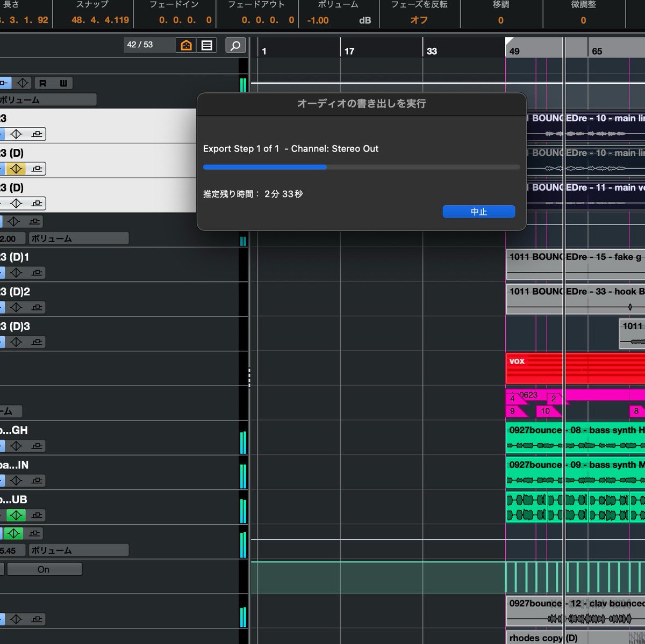Click the find tracks magnifier icon
This screenshot has width=645, height=644.
(x=235, y=45)
